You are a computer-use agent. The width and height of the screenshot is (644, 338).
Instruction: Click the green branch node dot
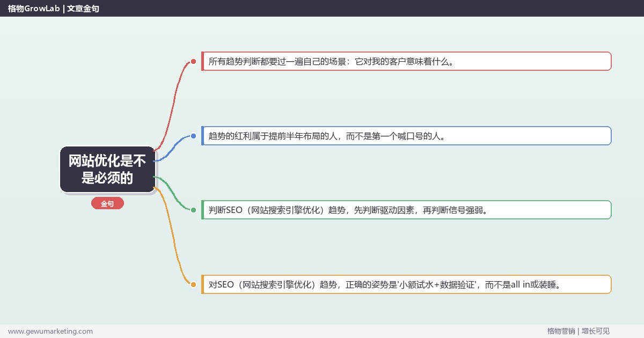(x=193, y=210)
